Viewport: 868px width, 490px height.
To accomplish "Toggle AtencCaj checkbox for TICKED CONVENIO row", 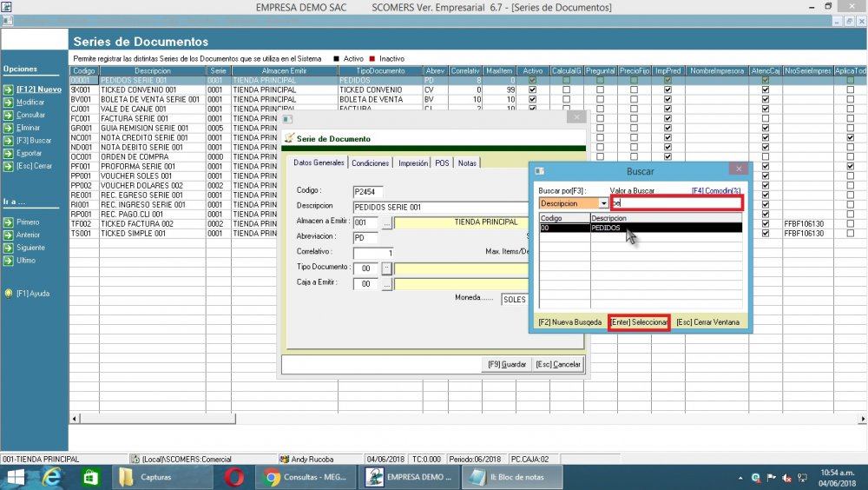I will (x=765, y=89).
